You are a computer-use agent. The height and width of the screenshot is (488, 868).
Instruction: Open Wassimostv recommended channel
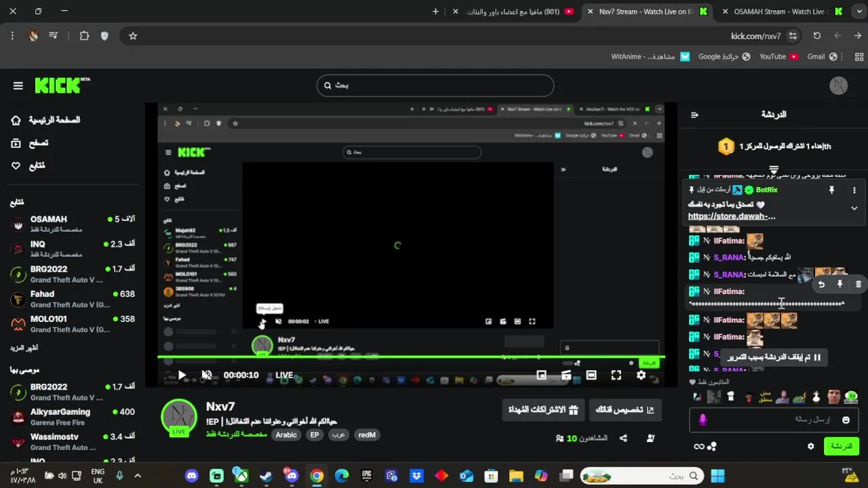point(73,442)
